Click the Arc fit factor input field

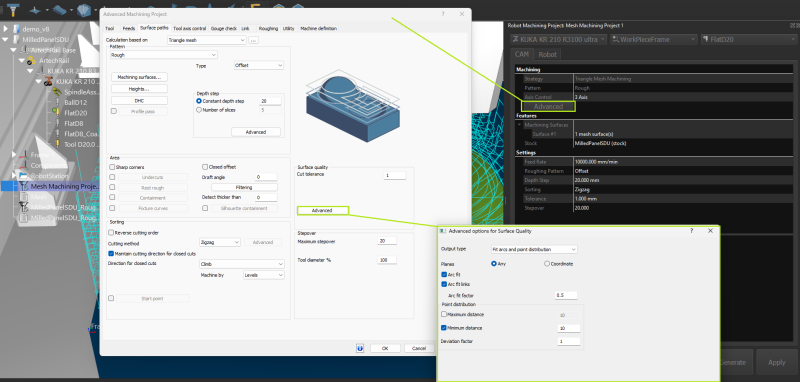tap(566, 295)
